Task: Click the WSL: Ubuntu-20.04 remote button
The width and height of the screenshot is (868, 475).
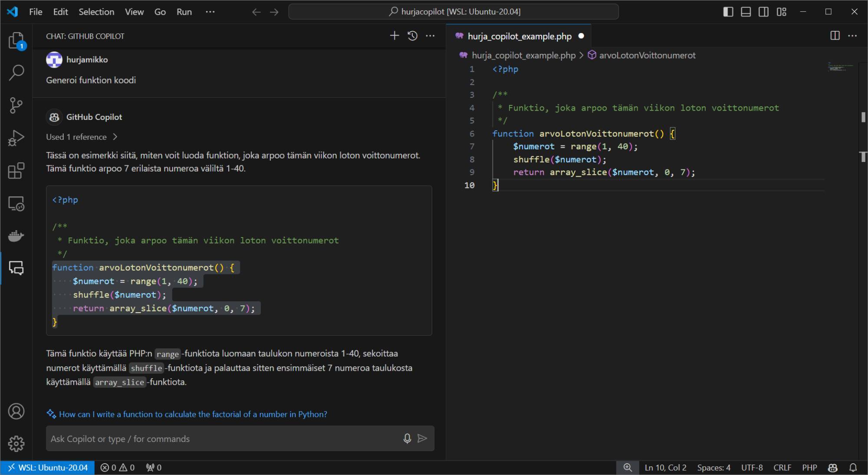Action: [48, 468]
